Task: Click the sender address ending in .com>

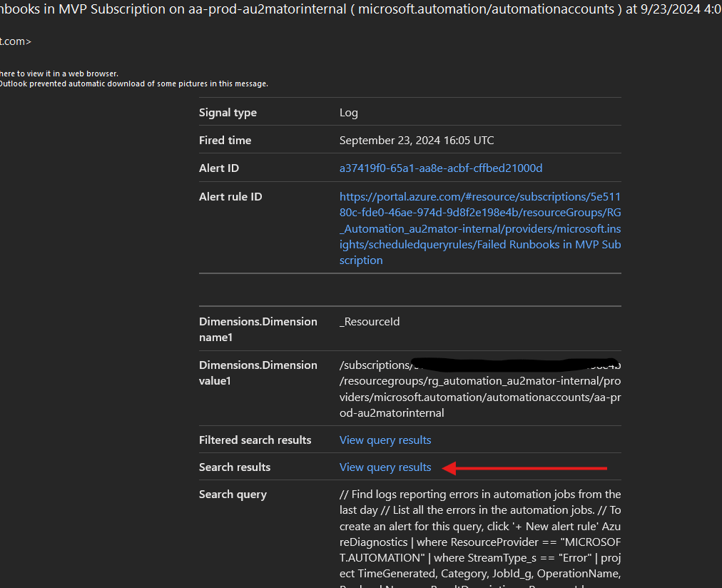Action: pyautogui.click(x=16, y=41)
